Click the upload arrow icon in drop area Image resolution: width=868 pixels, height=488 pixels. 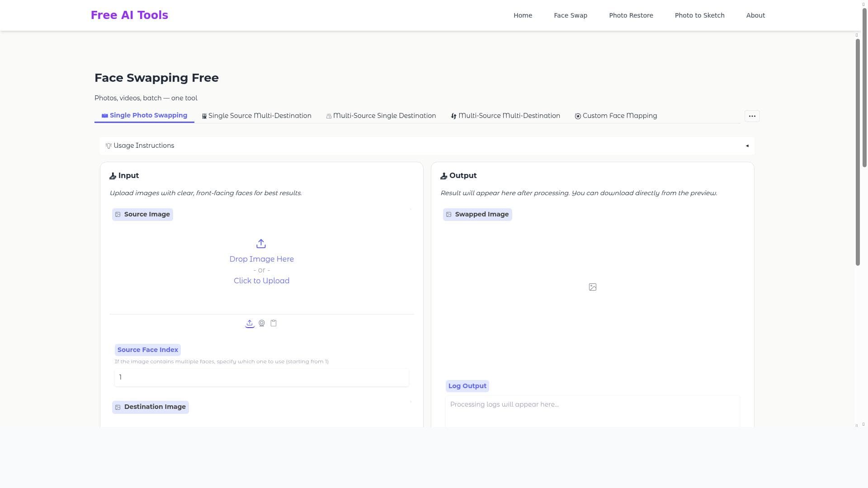click(x=261, y=244)
